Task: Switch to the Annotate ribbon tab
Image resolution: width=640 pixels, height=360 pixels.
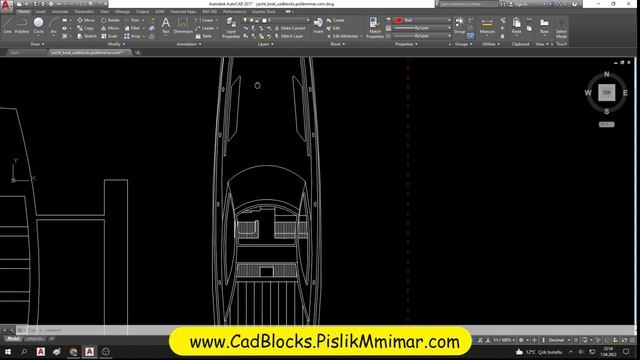Action: pos(60,12)
